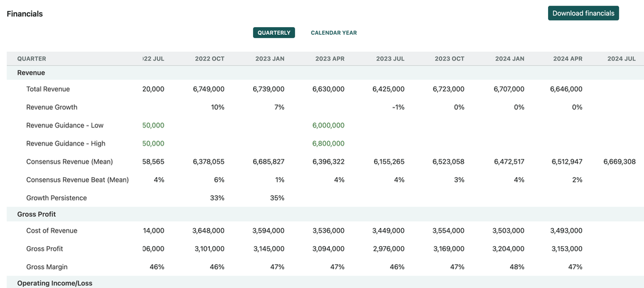
Task: Click the green 6,000,000 guidance low value
Action: [x=328, y=125]
